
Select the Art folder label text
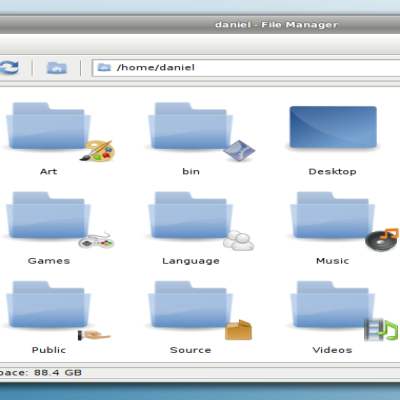[49, 171]
